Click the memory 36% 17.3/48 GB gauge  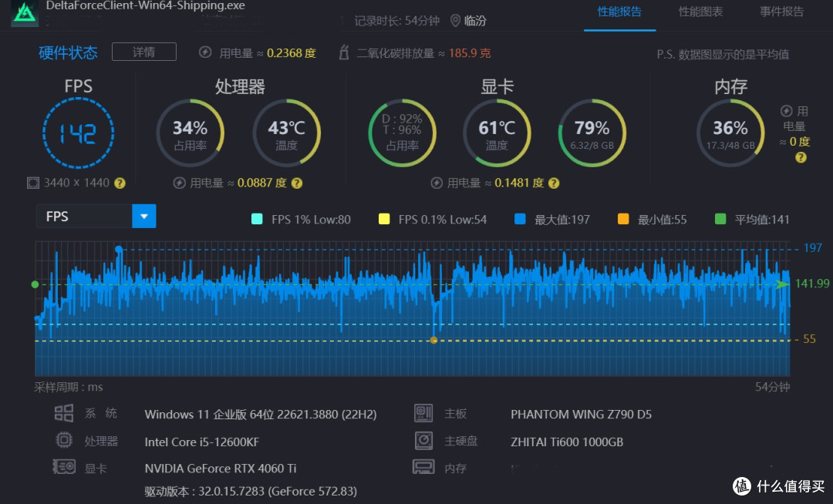(x=730, y=133)
